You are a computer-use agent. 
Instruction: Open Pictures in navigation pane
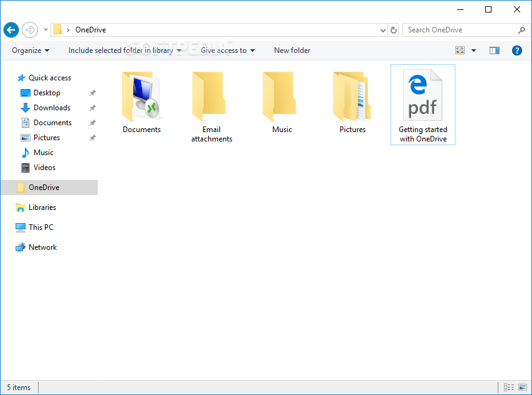40,138
